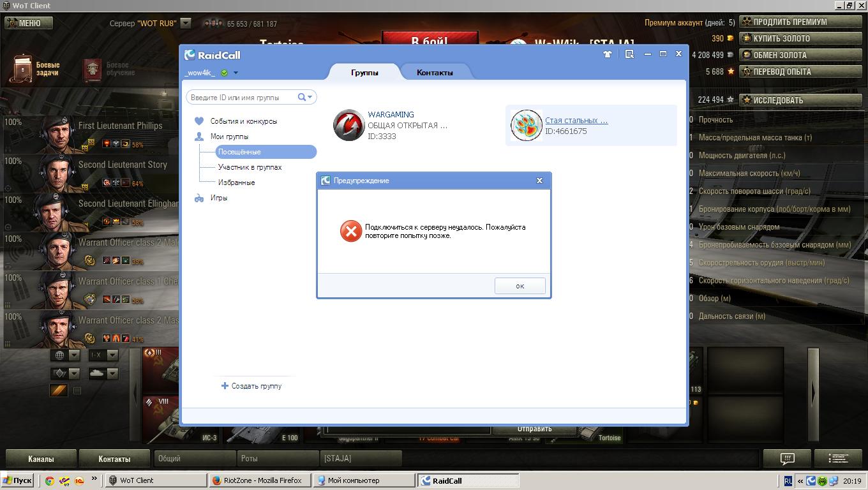Open WoT Контакты button at bottom
The height and width of the screenshot is (490, 868).
114,459
